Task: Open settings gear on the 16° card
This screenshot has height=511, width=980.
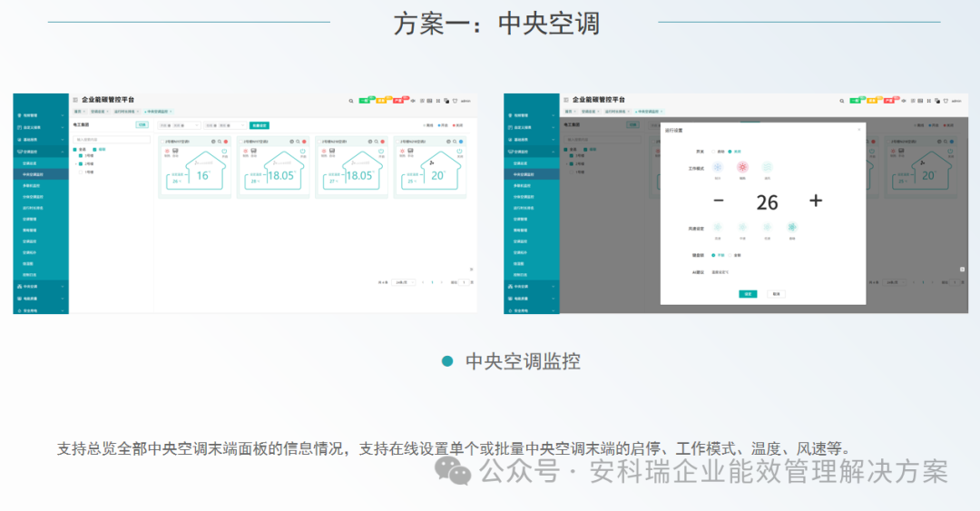Action: tap(213, 142)
